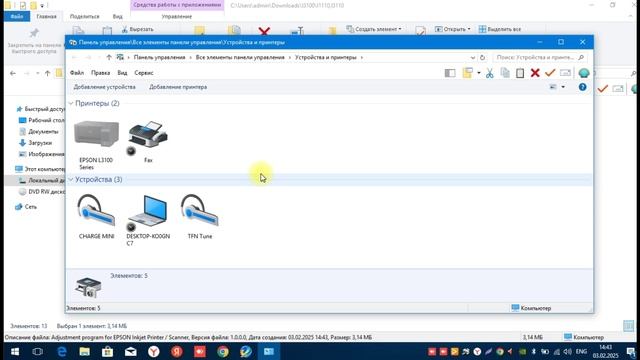Open the address bar history dropdown
The width and height of the screenshot is (640, 360).
pos(473,58)
